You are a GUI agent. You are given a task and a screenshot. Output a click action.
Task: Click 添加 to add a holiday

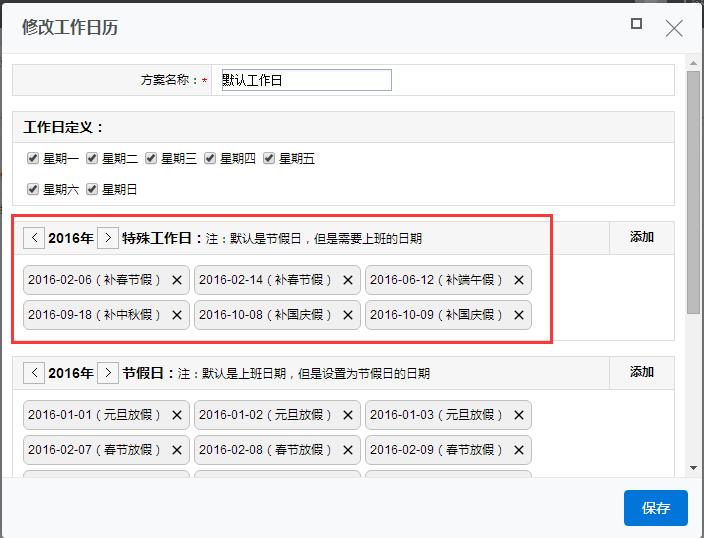click(641, 372)
